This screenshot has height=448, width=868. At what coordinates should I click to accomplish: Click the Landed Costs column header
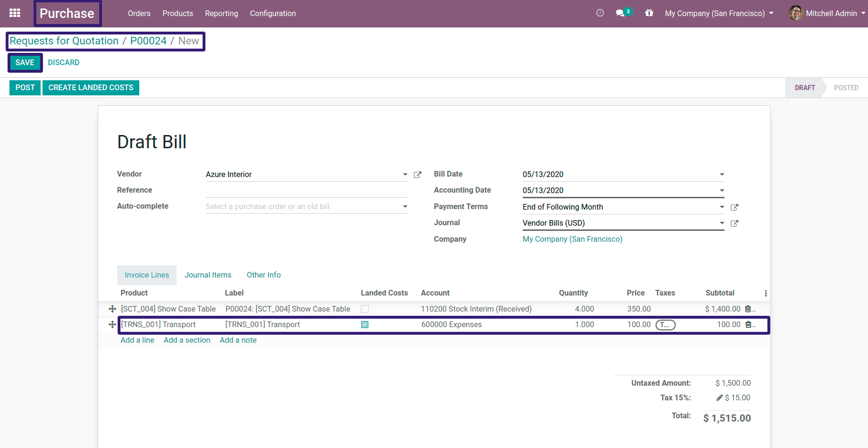[x=384, y=293]
